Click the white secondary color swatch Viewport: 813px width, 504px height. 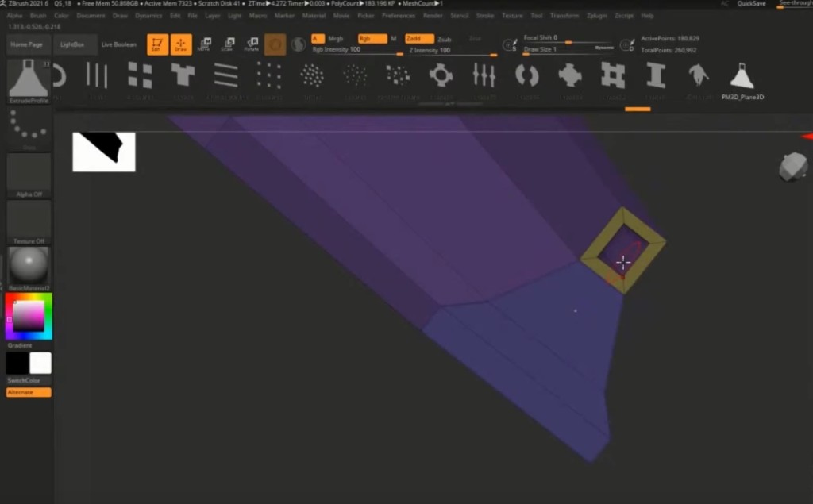point(40,364)
